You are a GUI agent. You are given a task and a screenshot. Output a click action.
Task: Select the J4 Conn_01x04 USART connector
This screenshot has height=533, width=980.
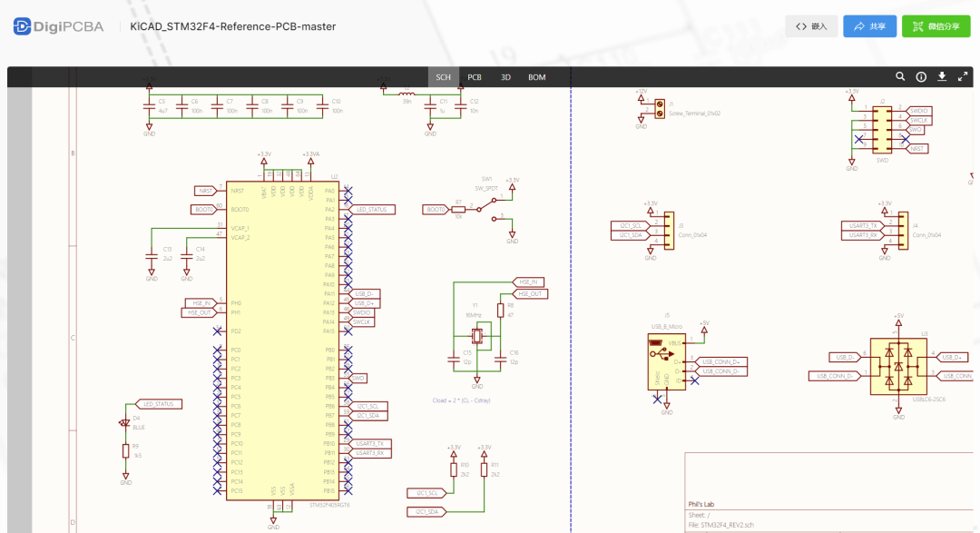pos(903,231)
